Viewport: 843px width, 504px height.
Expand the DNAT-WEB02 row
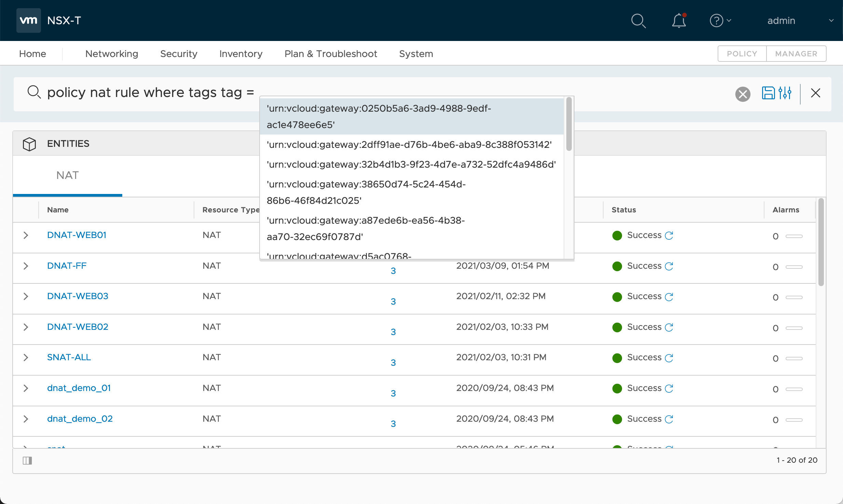coord(26,327)
